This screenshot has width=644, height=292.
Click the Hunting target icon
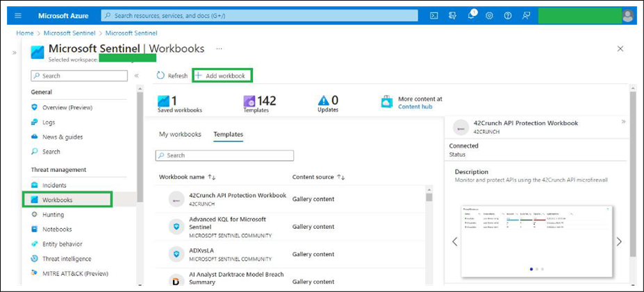(x=35, y=214)
